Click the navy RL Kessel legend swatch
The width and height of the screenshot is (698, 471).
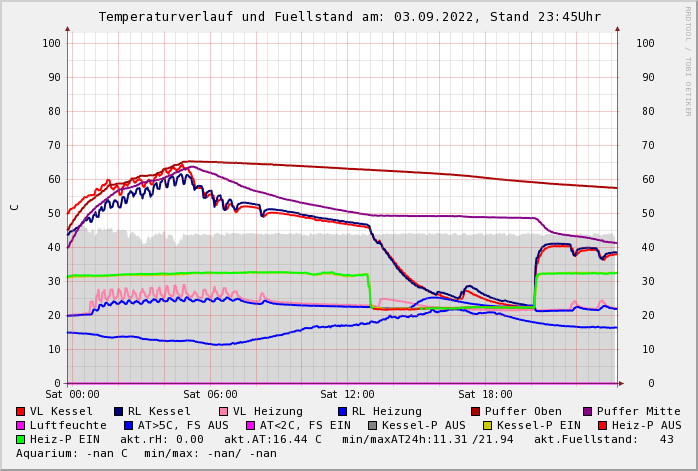click(118, 411)
